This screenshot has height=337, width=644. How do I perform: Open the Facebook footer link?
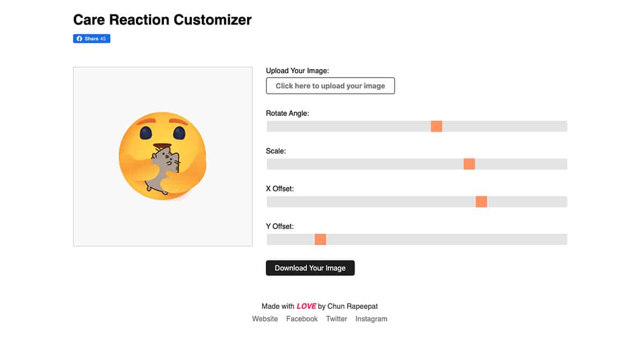coord(302,319)
